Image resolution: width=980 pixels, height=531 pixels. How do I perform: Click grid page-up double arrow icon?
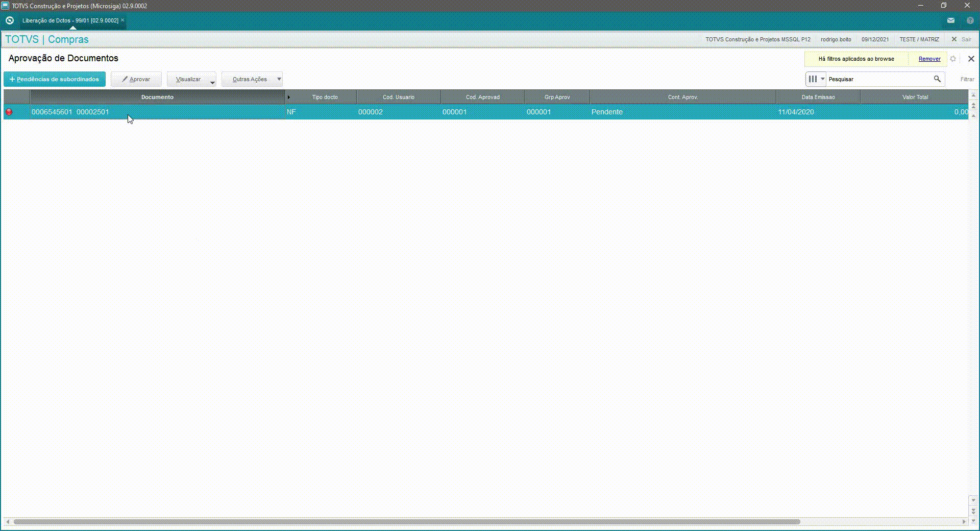tap(973, 106)
